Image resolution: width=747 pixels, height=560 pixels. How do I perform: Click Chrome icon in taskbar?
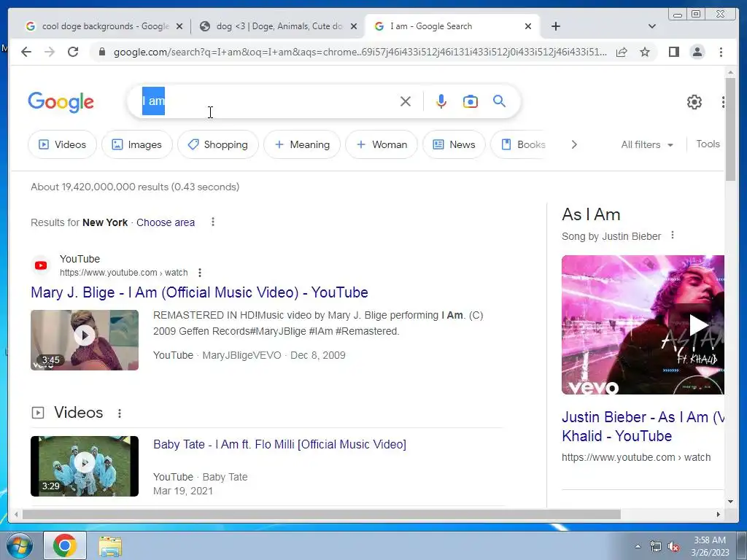click(x=65, y=545)
